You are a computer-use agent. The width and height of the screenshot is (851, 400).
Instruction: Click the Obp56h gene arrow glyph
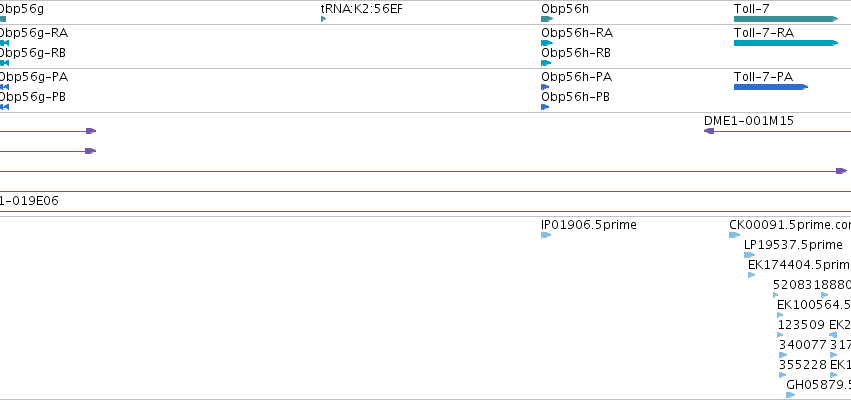(x=547, y=19)
